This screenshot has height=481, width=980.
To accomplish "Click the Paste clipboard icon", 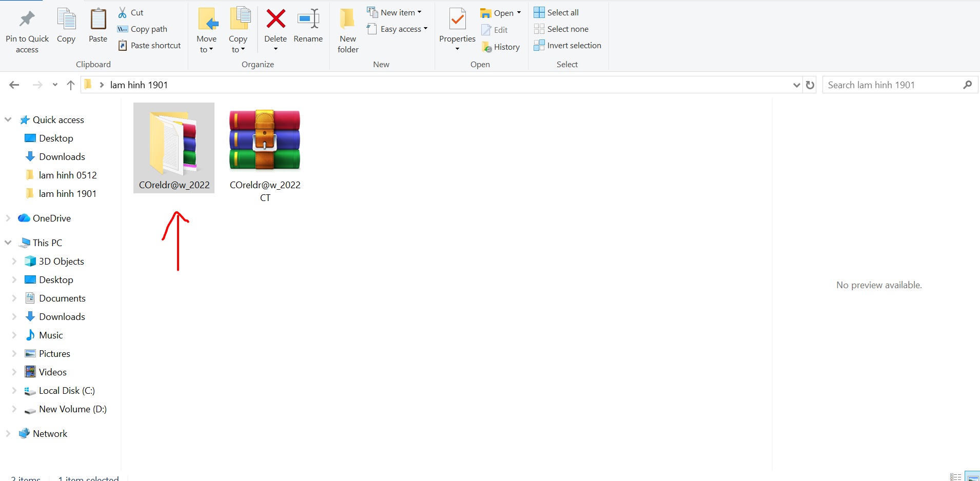I will click(x=98, y=21).
